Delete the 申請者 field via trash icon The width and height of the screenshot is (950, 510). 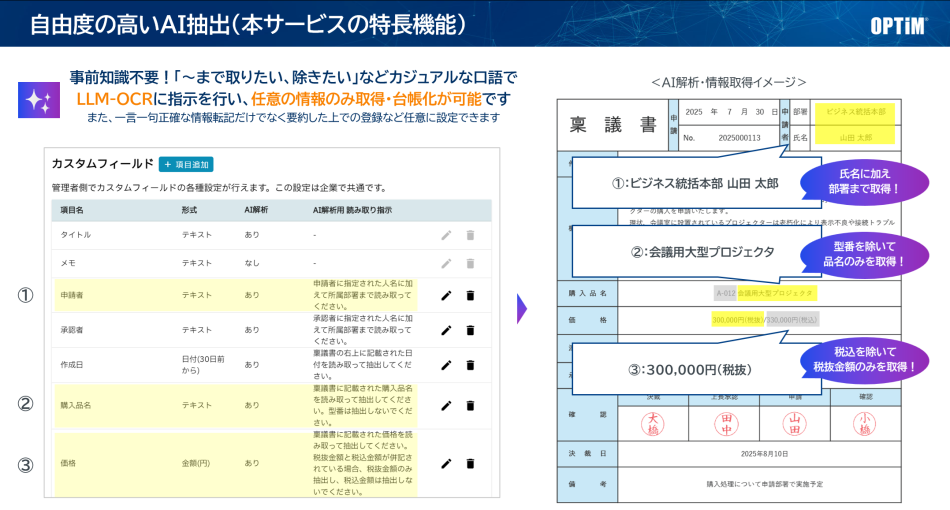(470, 295)
